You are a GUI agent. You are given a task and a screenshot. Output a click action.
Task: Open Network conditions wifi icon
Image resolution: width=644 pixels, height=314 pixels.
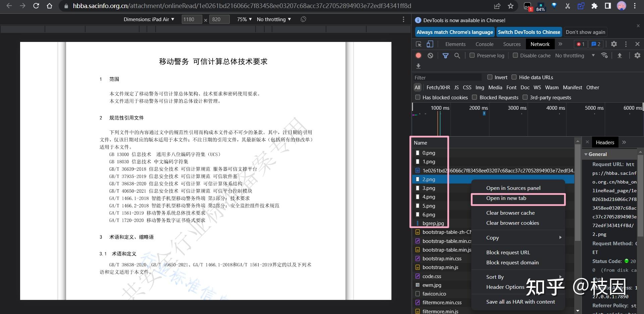[604, 55]
